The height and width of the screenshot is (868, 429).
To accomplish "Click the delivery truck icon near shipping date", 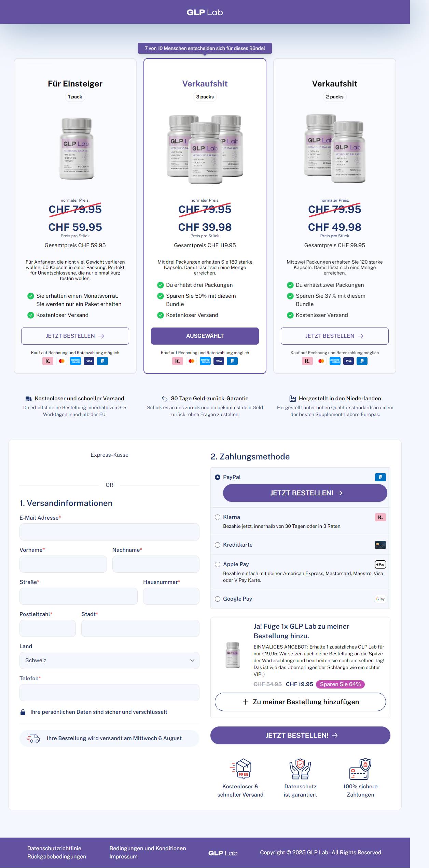I will pyautogui.click(x=33, y=738).
